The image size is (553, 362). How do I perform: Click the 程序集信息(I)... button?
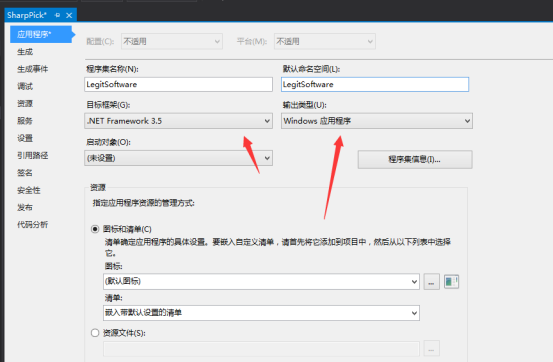(x=415, y=160)
